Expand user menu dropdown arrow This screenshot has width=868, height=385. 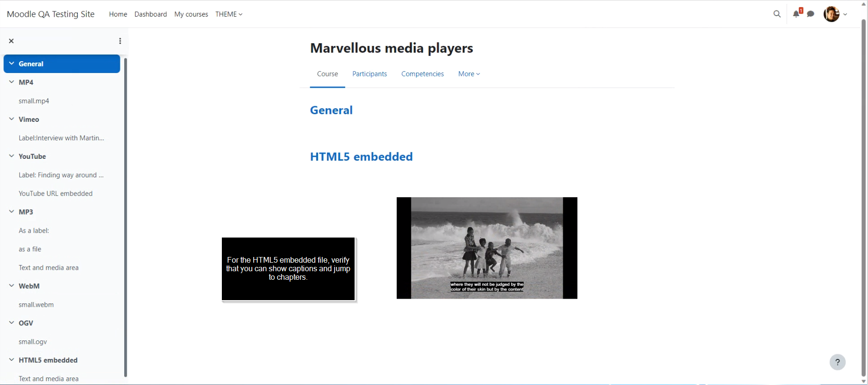tap(845, 14)
